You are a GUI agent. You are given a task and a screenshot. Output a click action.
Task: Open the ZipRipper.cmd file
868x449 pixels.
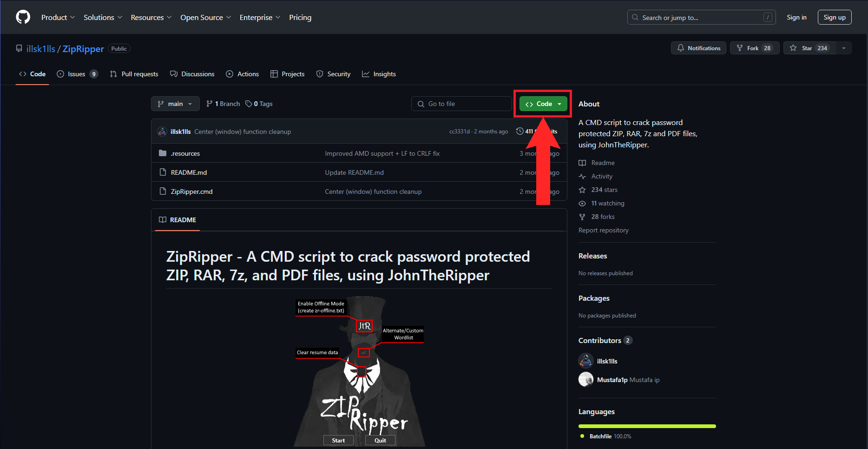click(x=191, y=191)
